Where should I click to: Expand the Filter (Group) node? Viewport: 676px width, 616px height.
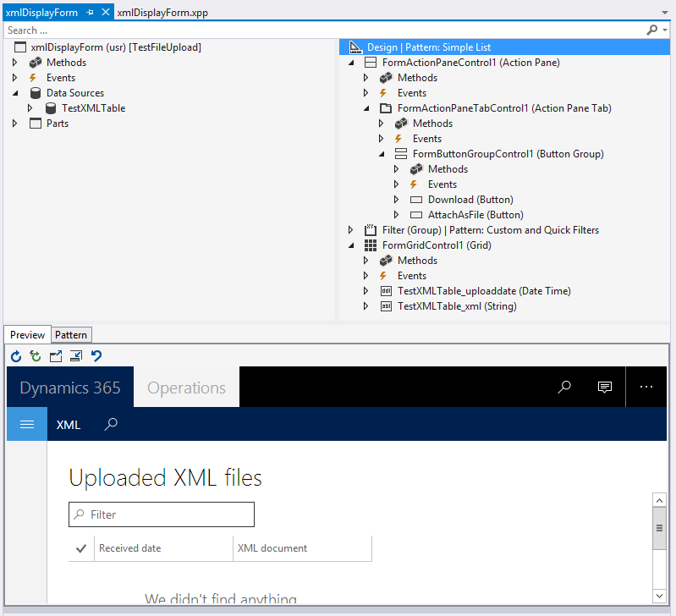(x=351, y=230)
